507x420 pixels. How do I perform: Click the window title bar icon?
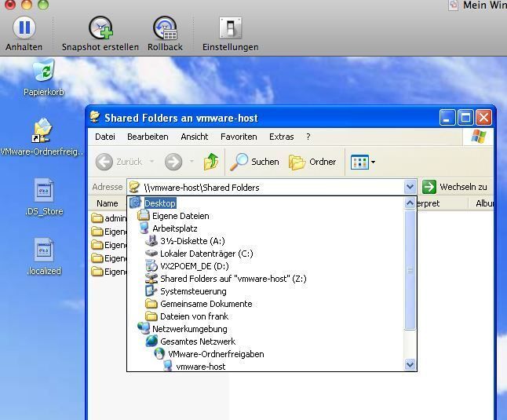tap(95, 117)
